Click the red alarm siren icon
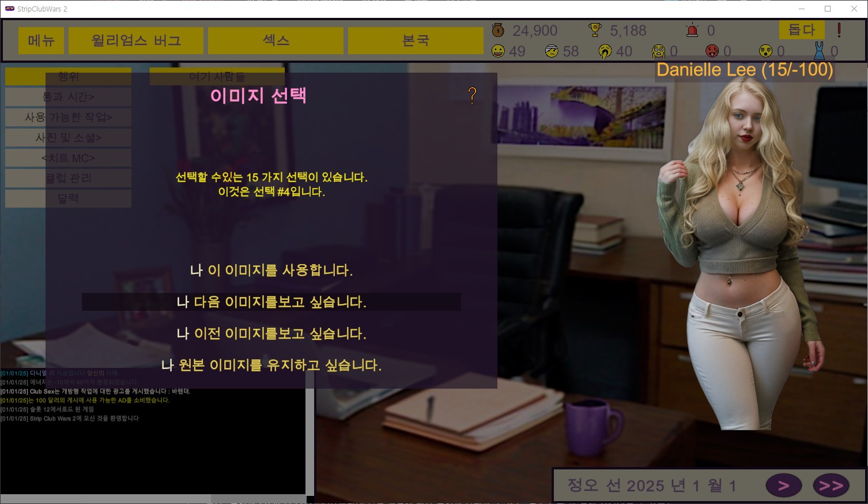Image resolution: width=868 pixels, height=504 pixels. [692, 30]
